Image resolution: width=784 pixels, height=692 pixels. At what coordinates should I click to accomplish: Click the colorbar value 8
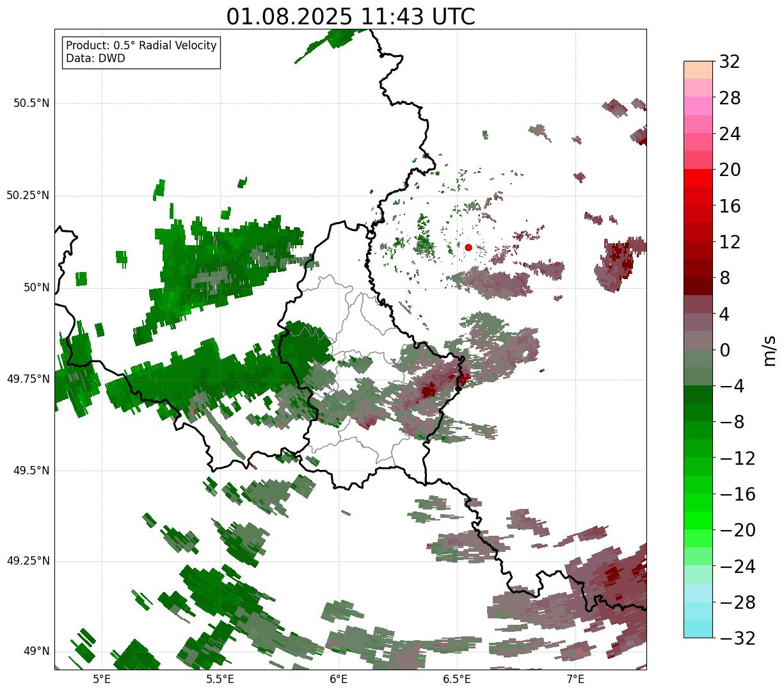[x=724, y=278]
